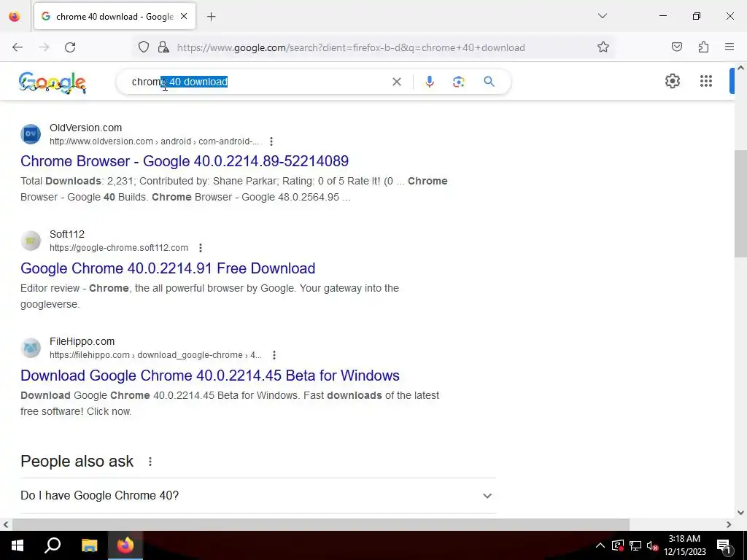This screenshot has width=747, height=560.
Task: Click the FileHippo.com site name
Action: 82,341
